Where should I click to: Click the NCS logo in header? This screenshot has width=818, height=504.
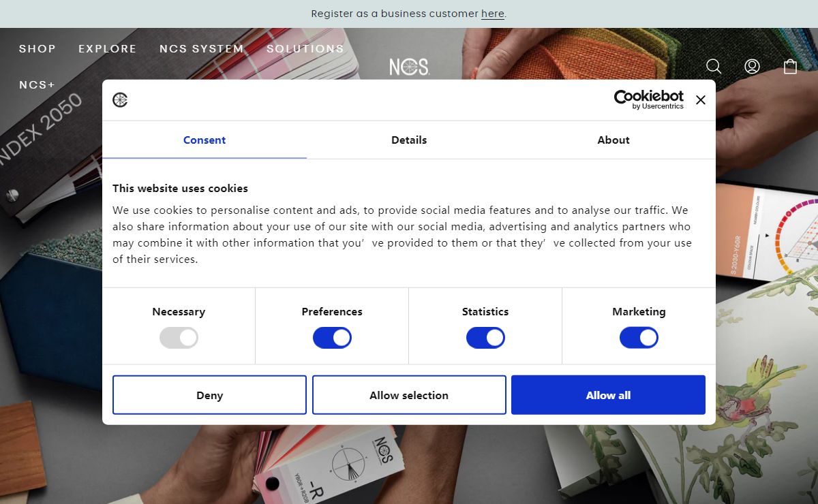point(409,67)
